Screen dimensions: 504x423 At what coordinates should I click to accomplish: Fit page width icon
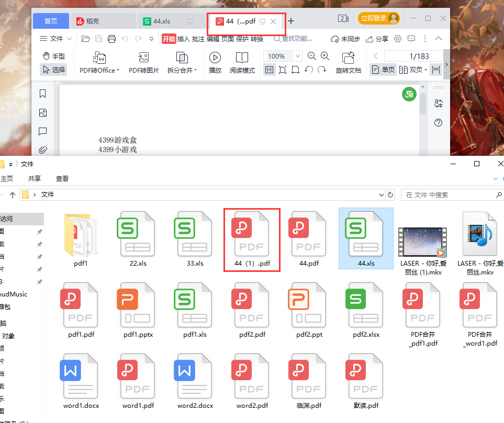[x=295, y=70]
